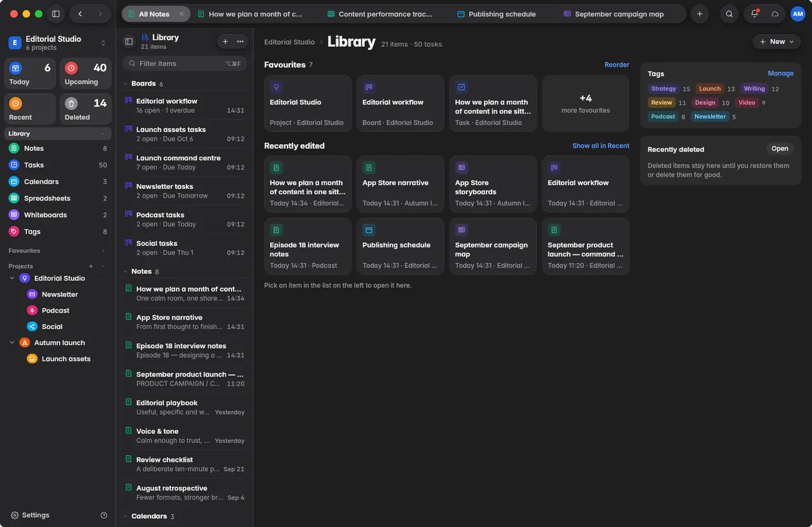This screenshot has height=527, width=812.
Task: Open a new tab with the plus icon
Action: coord(699,14)
